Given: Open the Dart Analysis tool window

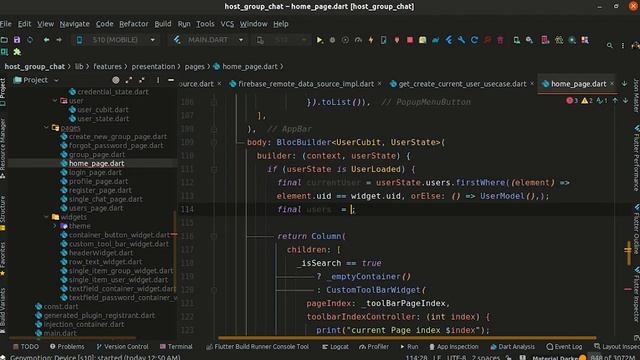Looking at the screenshot, I should pyautogui.click(x=512, y=347).
